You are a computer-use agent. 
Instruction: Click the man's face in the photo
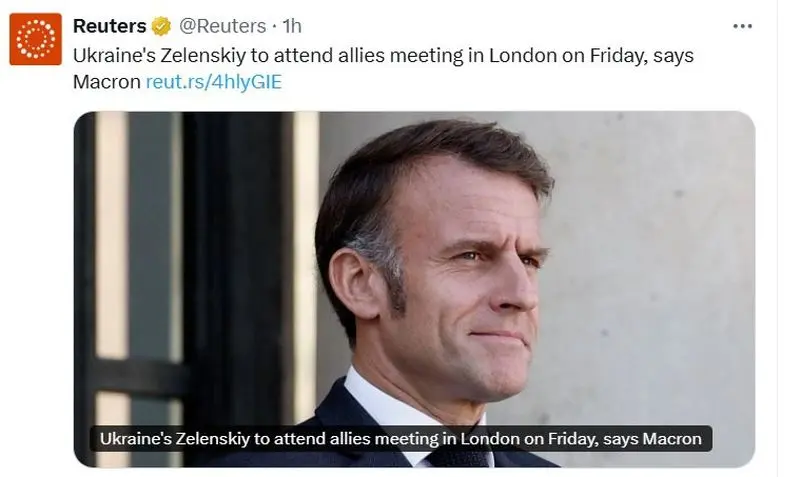pos(470,270)
